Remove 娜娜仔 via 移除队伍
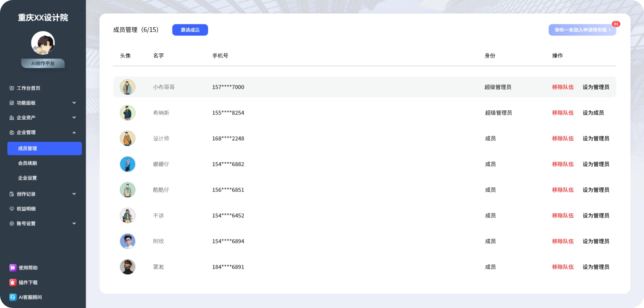 coord(563,164)
